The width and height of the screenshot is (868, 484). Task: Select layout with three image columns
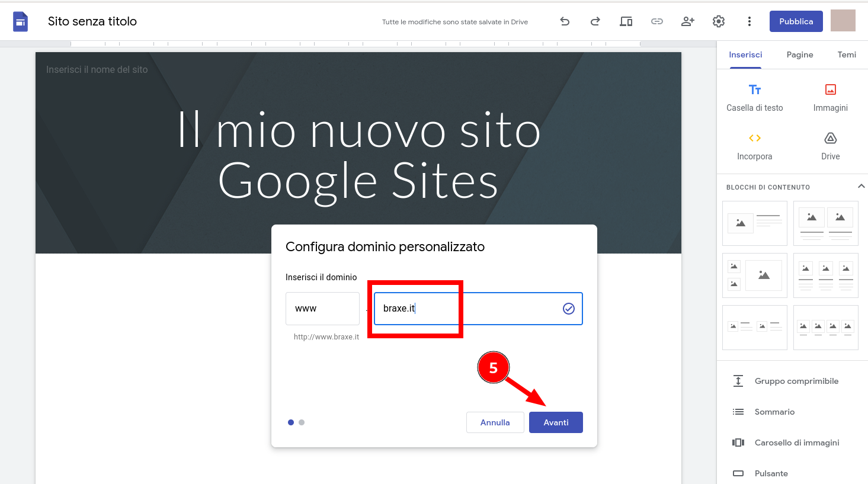(x=826, y=275)
